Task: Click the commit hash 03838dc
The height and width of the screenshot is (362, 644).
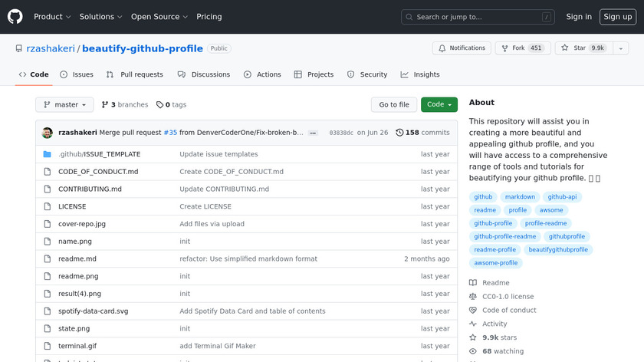Action: point(341,133)
